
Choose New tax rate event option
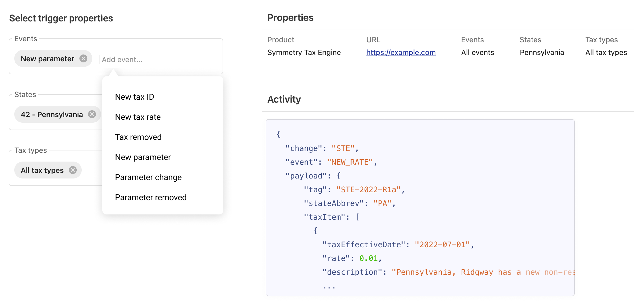(x=138, y=117)
